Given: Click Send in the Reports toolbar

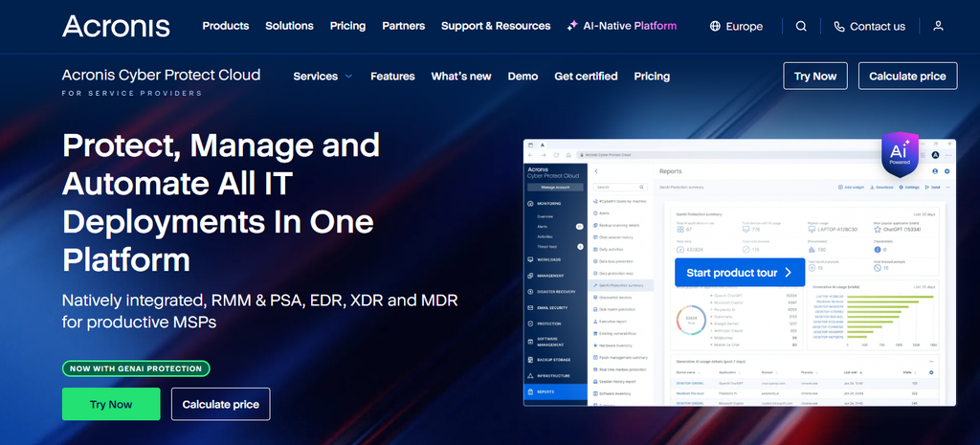Looking at the screenshot, I should click(x=932, y=187).
